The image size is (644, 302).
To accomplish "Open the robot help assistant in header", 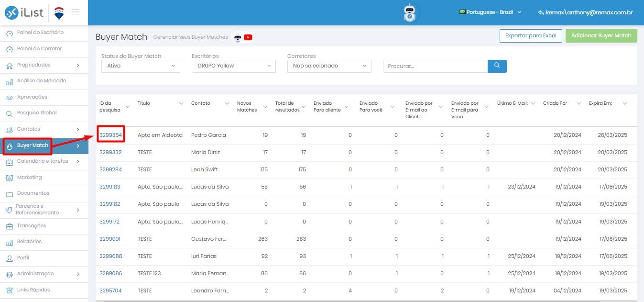I will [x=410, y=13].
